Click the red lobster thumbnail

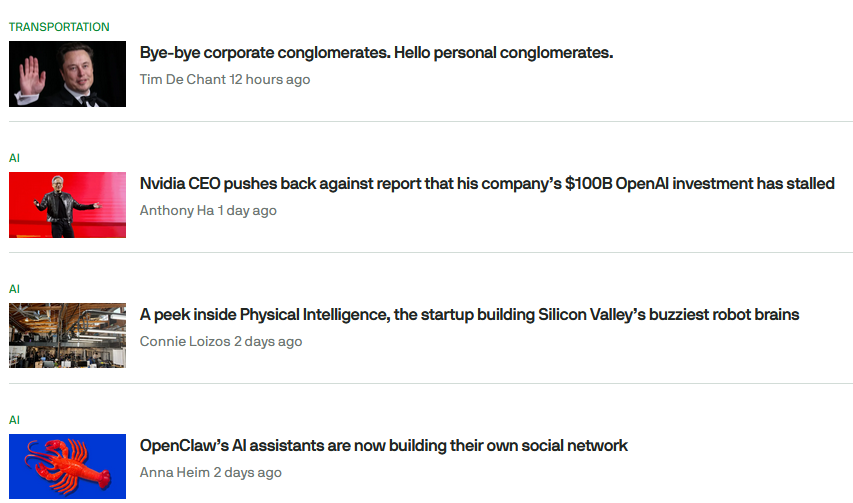click(67, 466)
